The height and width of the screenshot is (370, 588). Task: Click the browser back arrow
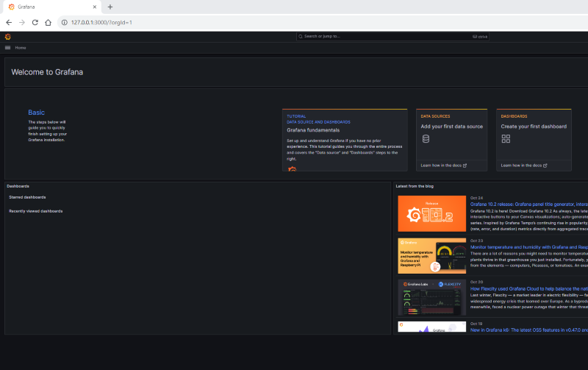point(9,23)
